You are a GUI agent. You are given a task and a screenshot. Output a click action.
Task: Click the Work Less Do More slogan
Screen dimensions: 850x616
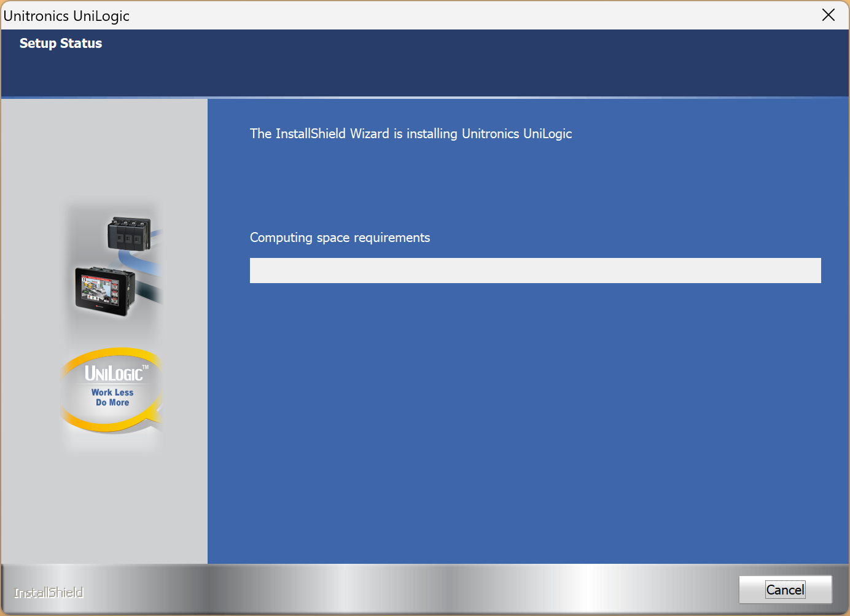coord(112,397)
